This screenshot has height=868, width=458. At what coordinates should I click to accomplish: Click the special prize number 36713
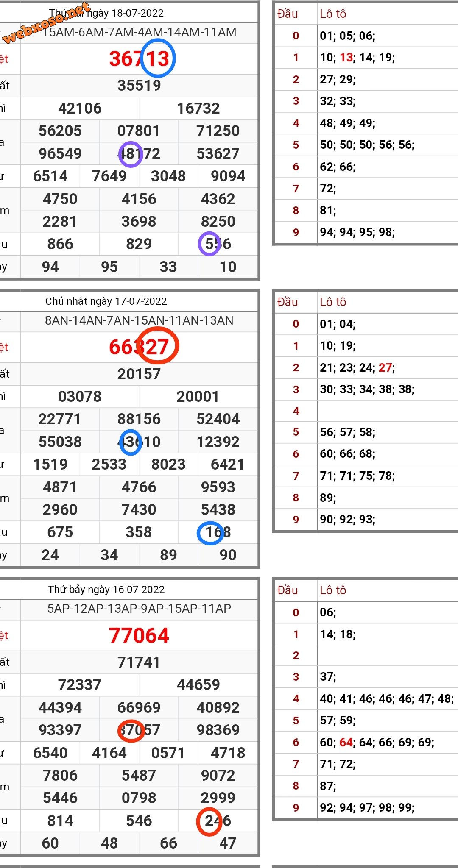click(x=140, y=58)
